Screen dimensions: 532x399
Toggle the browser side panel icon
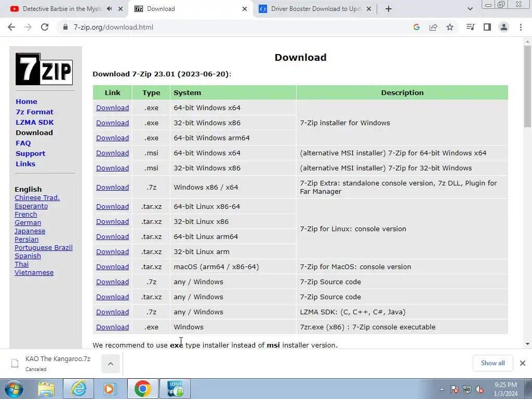click(487, 27)
